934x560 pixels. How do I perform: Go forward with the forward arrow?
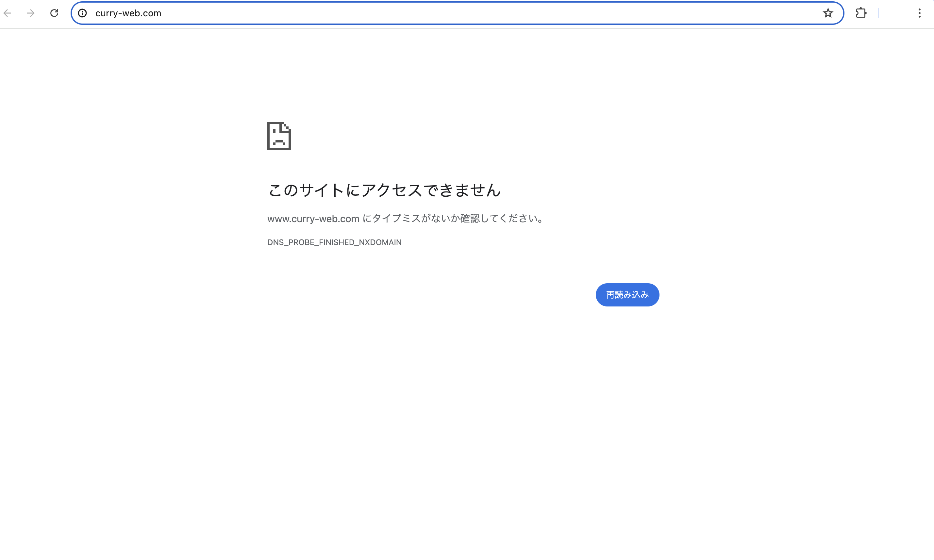coord(31,13)
